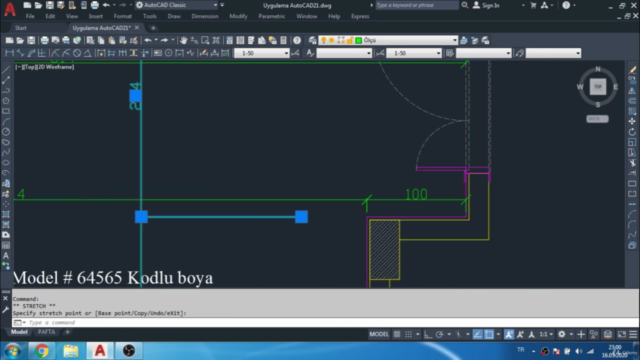Image resolution: width=640 pixels, height=360 pixels.
Task: Select the Move tool in Modify toolbar
Action: 632,122
